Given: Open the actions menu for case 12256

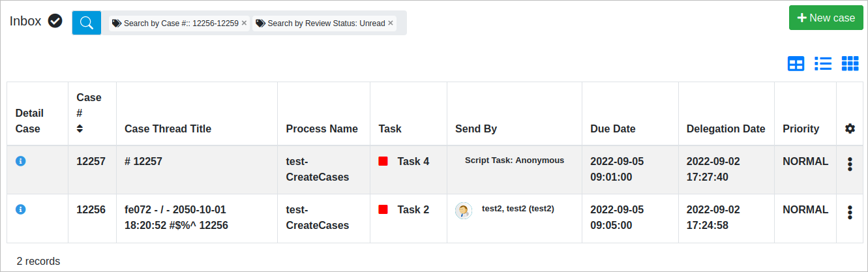Looking at the screenshot, I should click(x=850, y=212).
